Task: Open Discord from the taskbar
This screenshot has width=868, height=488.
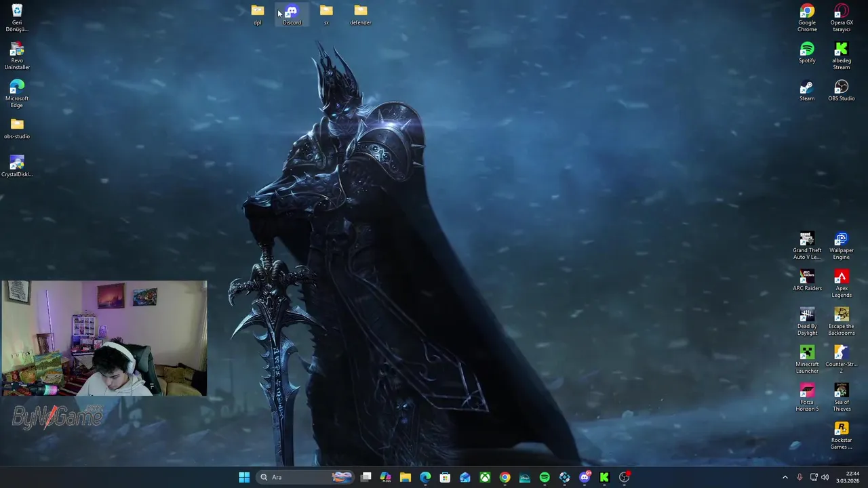Action: pos(585,477)
